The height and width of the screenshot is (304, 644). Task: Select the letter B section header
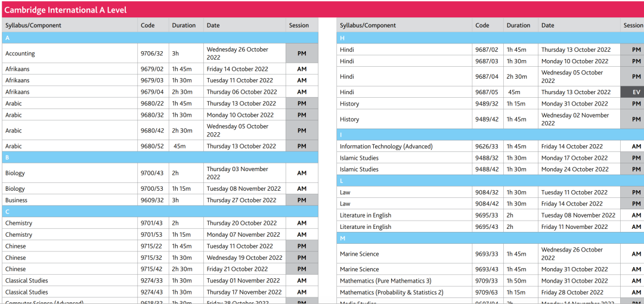[x=160, y=157]
